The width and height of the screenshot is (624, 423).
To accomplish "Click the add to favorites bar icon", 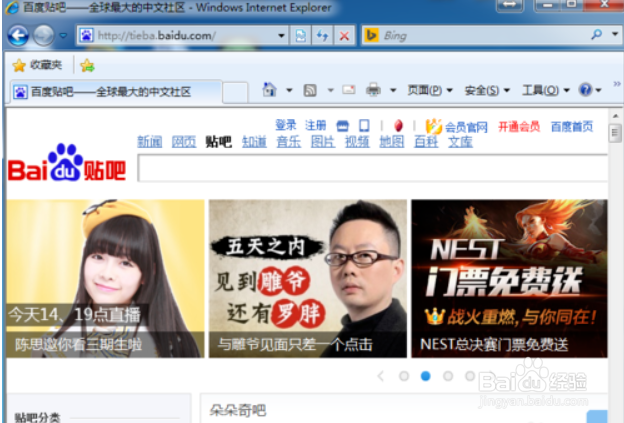I will pyautogui.click(x=88, y=65).
